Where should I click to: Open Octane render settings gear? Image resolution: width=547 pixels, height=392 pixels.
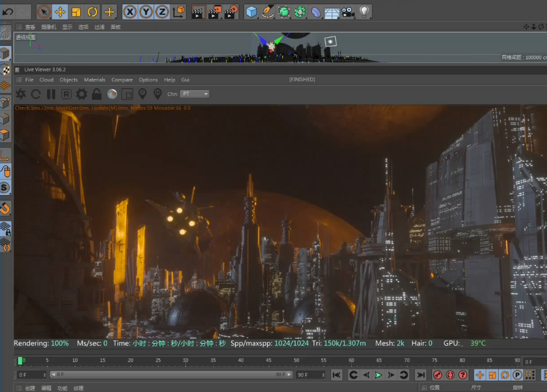tap(81, 94)
